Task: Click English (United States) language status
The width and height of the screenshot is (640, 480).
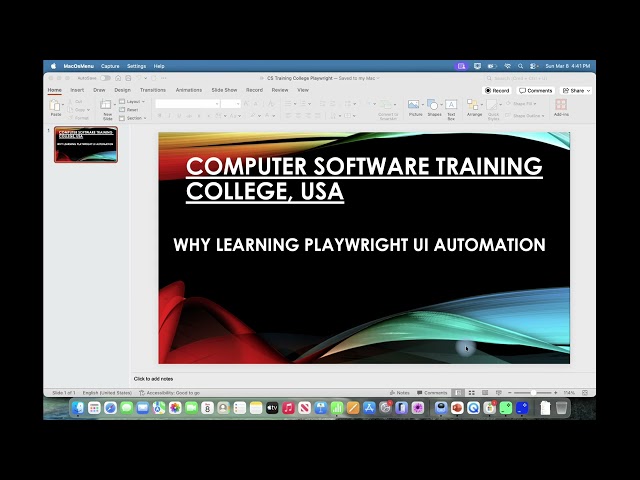Action: click(107, 393)
